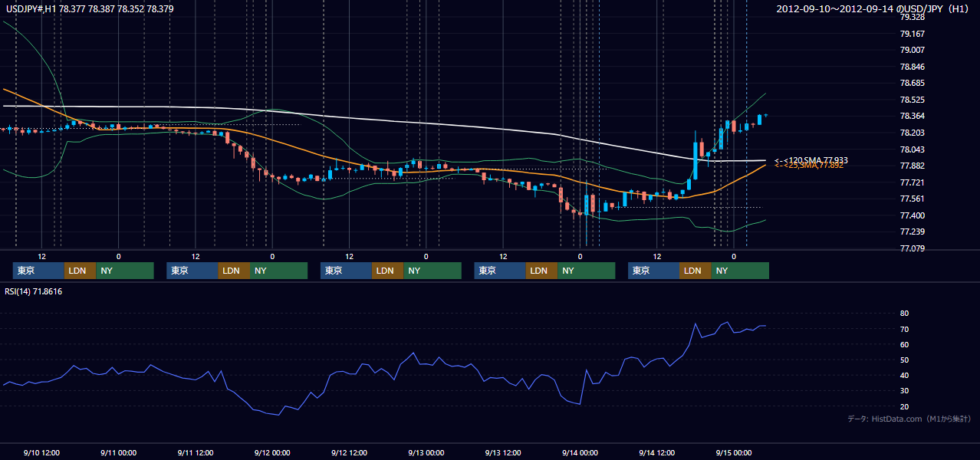Click the 9/14 00:00 time axis label

pos(580,452)
